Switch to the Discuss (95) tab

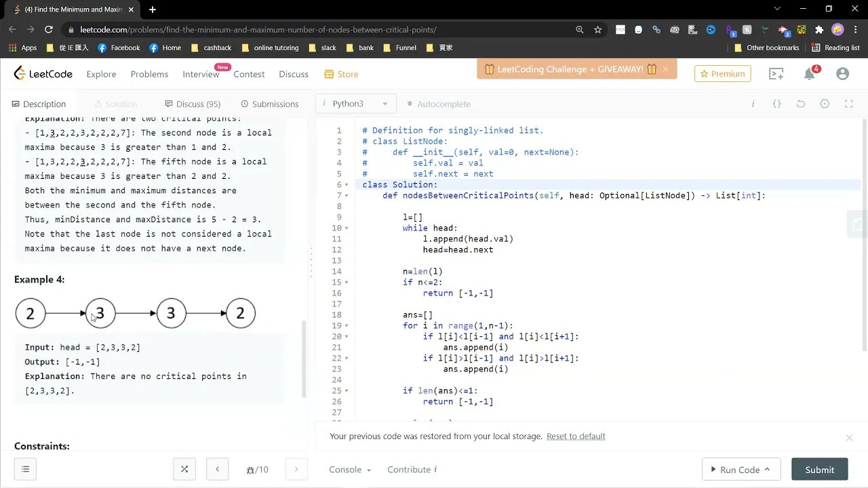(193, 104)
